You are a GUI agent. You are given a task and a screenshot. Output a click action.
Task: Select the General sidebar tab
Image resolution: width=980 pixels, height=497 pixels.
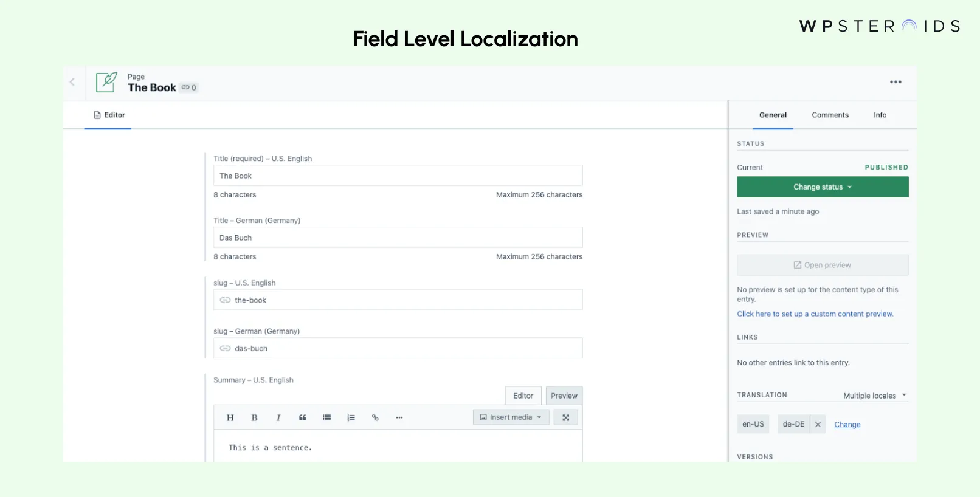coord(773,115)
